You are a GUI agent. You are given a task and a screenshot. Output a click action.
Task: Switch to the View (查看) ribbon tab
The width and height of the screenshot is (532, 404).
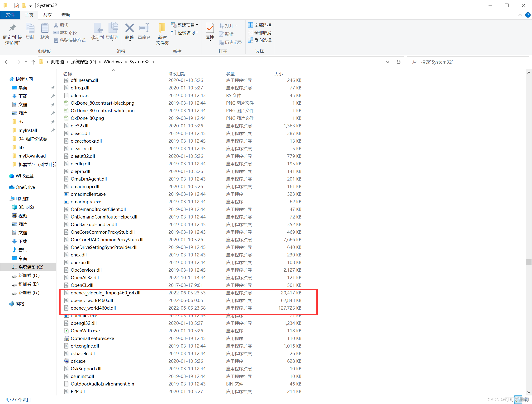(x=66, y=15)
